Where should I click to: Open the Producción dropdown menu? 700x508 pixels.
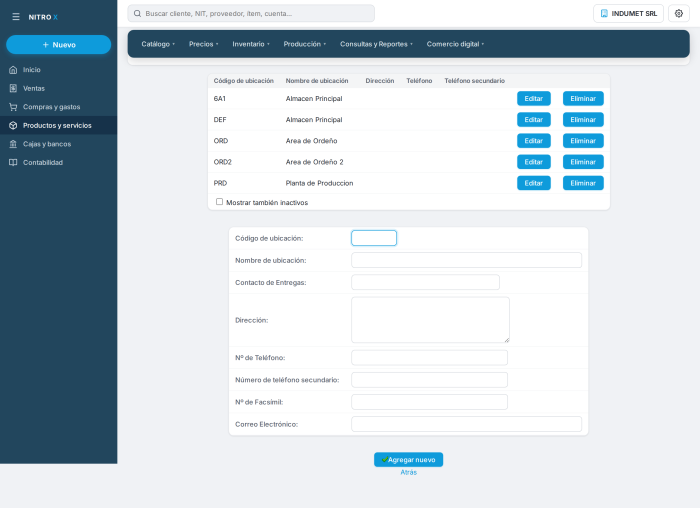304,44
